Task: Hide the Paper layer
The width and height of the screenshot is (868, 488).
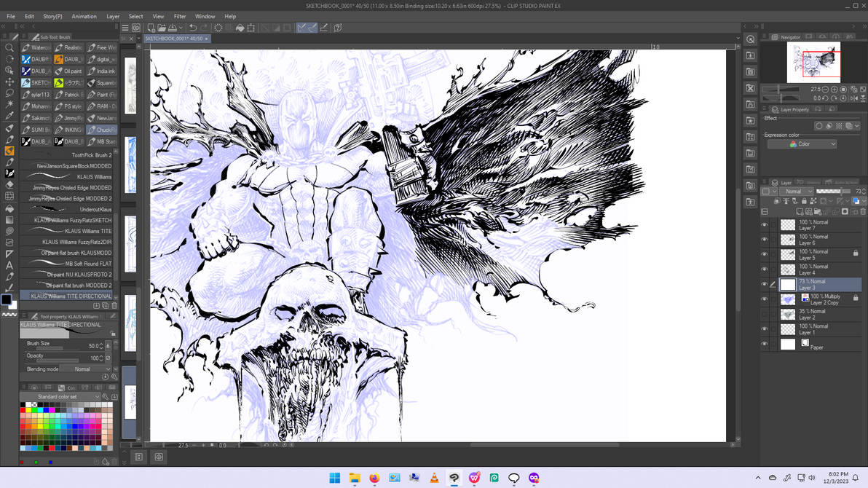Action: (765, 344)
